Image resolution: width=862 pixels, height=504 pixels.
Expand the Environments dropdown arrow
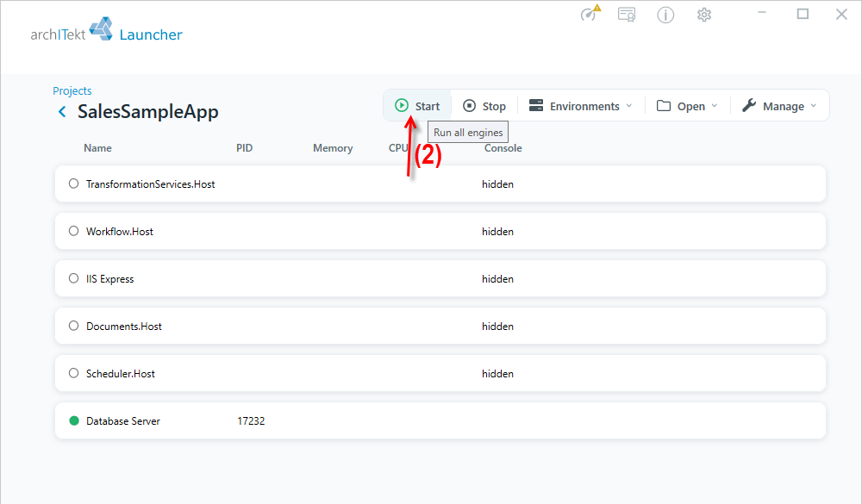[x=629, y=106]
